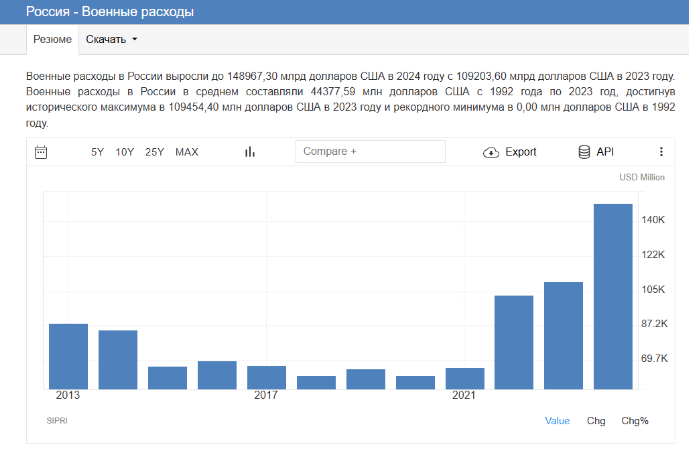Show the MAX time range
The image size is (689, 454).
[187, 152]
